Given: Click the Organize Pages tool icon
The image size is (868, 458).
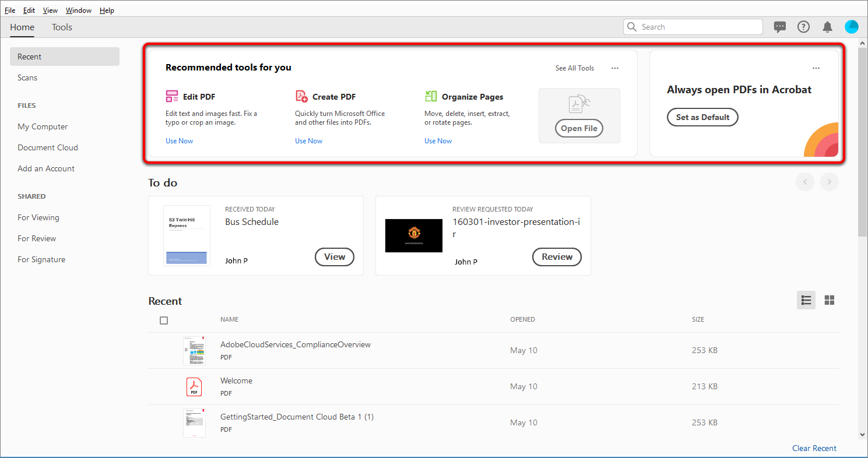Looking at the screenshot, I should pyautogui.click(x=431, y=96).
